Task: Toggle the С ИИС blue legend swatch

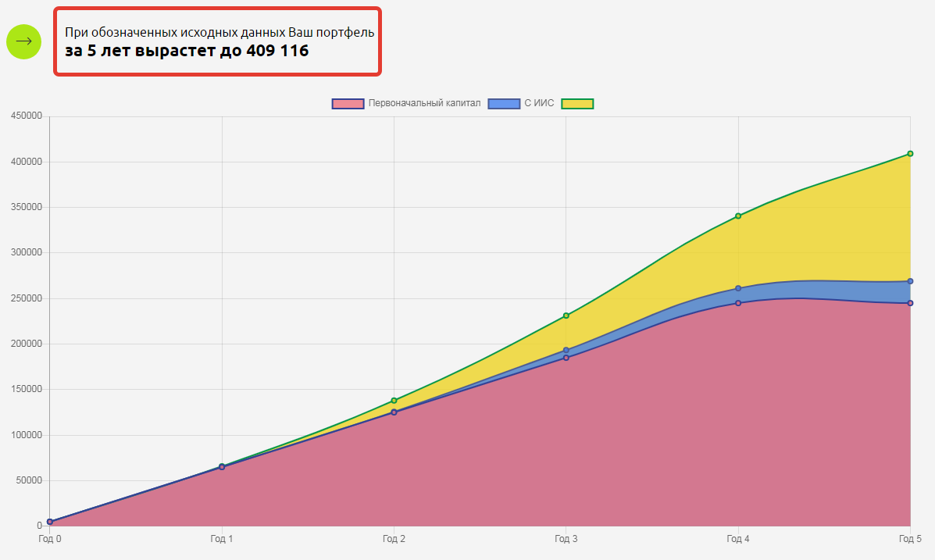Action: [504, 104]
